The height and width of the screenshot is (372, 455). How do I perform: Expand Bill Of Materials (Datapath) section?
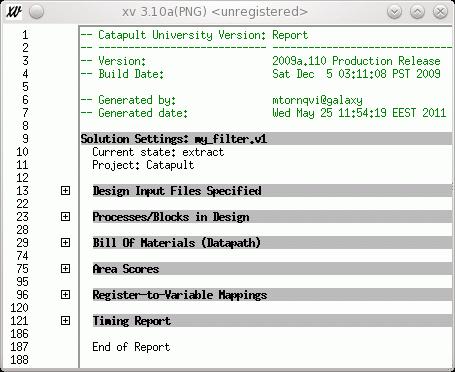65,243
